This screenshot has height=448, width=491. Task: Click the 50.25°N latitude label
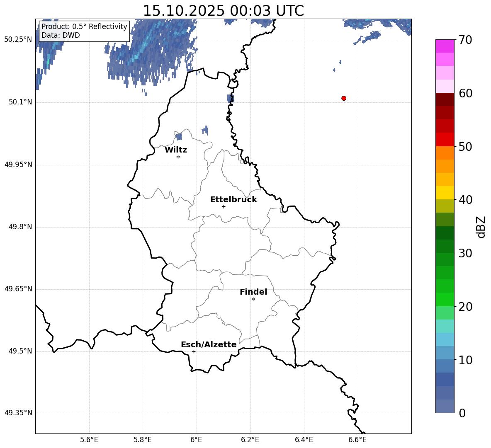click(x=18, y=40)
